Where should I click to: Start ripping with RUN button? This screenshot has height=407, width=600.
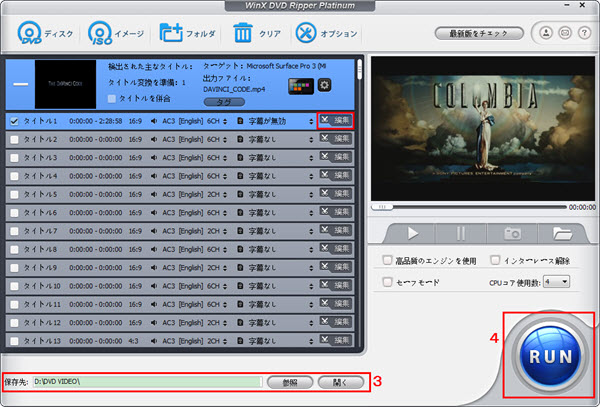550,356
